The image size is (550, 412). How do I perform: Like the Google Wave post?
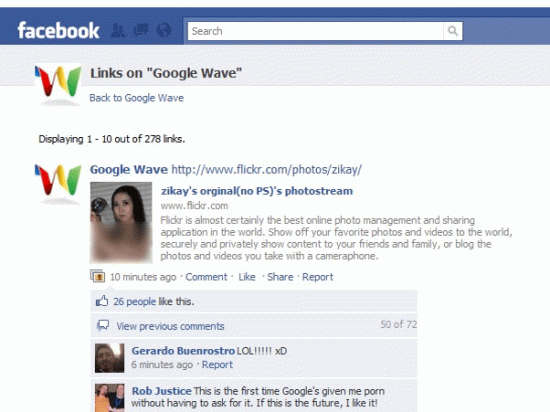coord(247,277)
